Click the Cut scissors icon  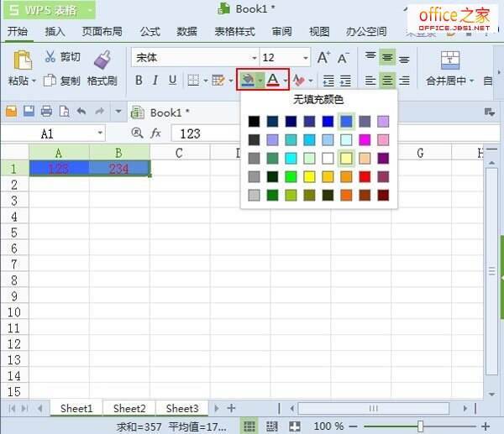50,56
